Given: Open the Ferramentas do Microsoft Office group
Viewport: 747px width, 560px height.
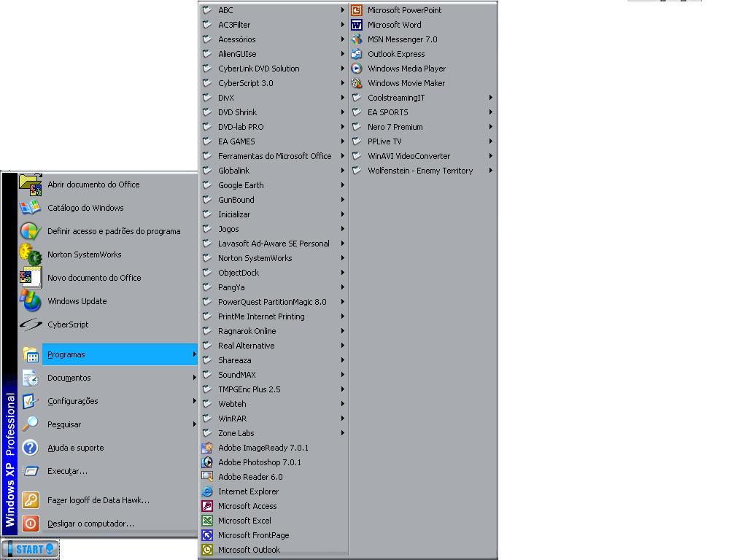Looking at the screenshot, I should click(274, 156).
